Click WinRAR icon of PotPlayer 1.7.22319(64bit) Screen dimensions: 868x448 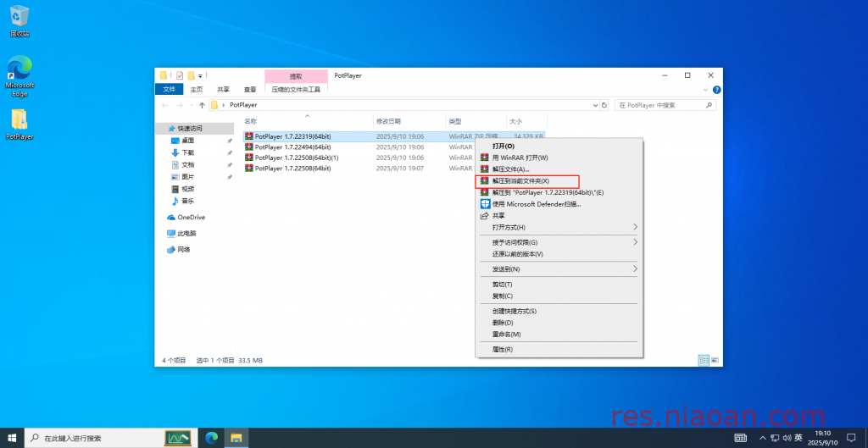click(249, 136)
